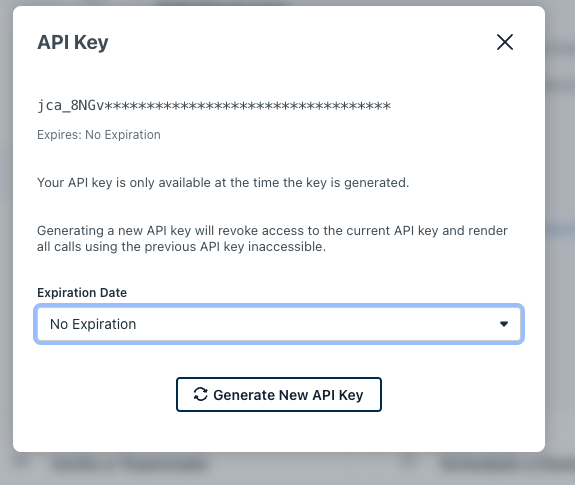Click the asterisk-masked portion of the key
This screenshot has width=575, height=485.
click(x=248, y=106)
